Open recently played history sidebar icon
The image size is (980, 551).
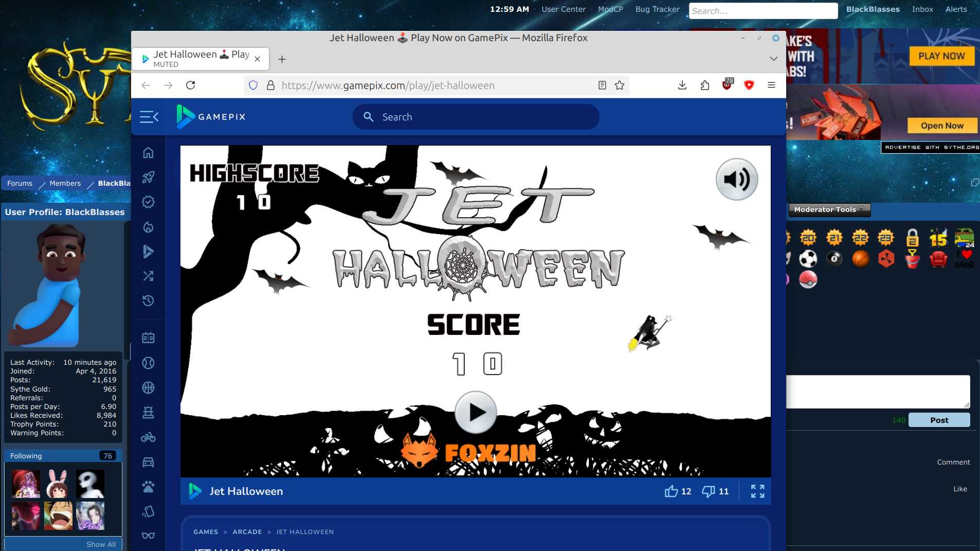[148, 301]
